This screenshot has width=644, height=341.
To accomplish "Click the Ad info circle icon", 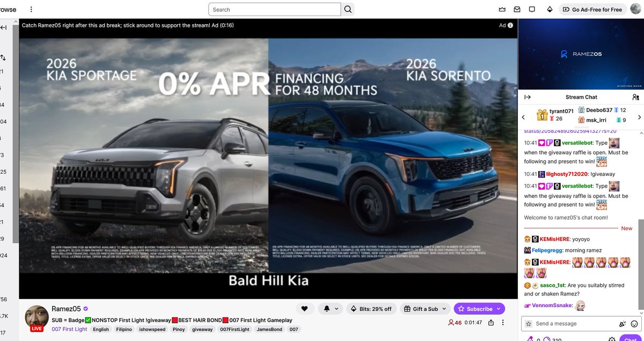I will click(510, 25).
